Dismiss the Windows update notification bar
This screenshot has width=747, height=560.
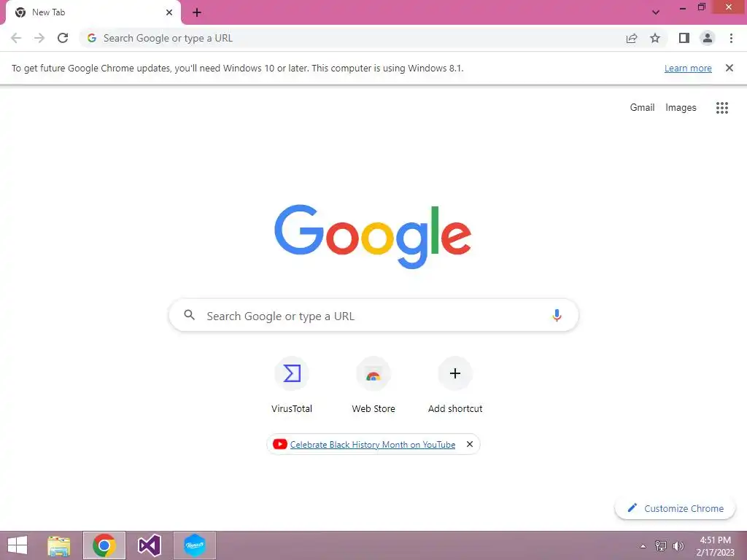(x=729, y=68)
